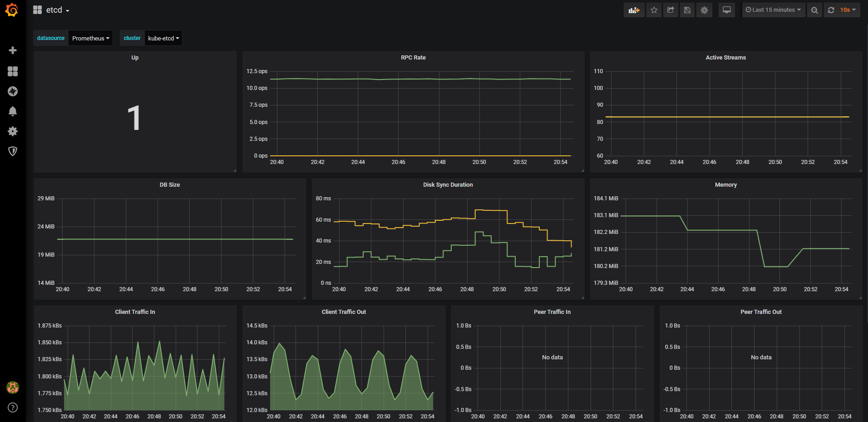868x422 pixels.
Task: Click the Grafana logo home icon
Action: point(12,10)
